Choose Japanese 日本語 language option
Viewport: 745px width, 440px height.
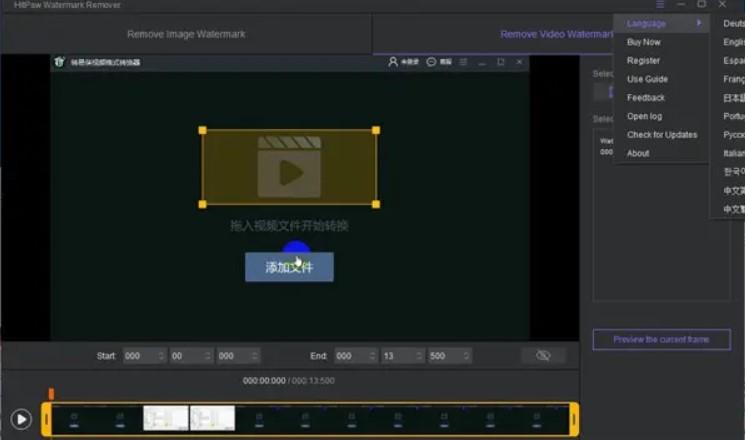coord(734,97)
